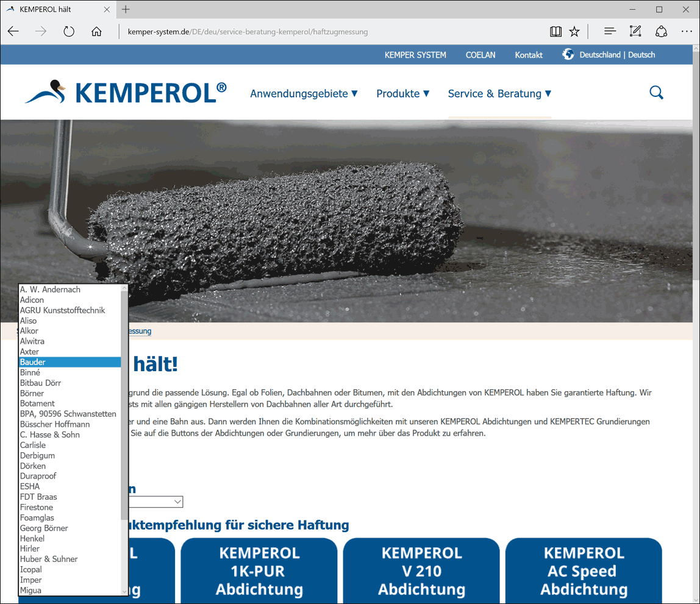Open the browser More actions menu
Image resolution: width=700 pixels, height=604 pixels.
pyautogui.click(x=687, y=31)
